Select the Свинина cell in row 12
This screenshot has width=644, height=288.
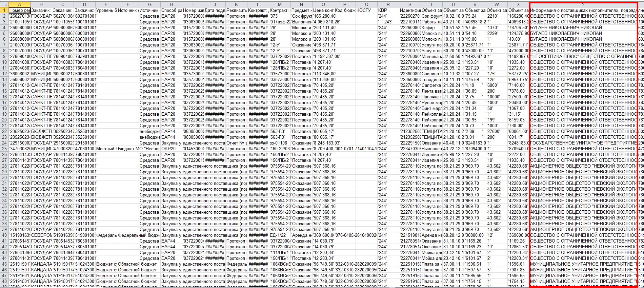pyautogui.click(x=431, y=74)
